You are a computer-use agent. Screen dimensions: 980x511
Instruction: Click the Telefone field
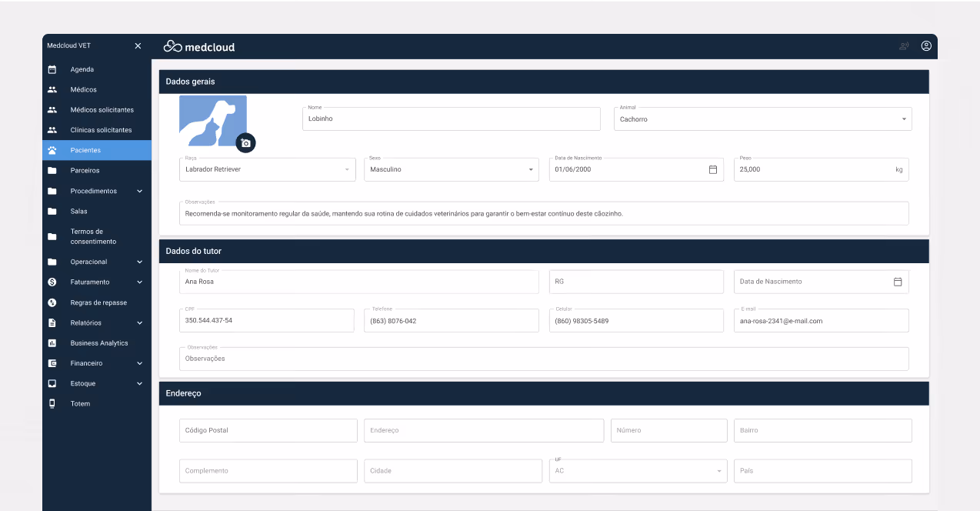tap(452, 321)
